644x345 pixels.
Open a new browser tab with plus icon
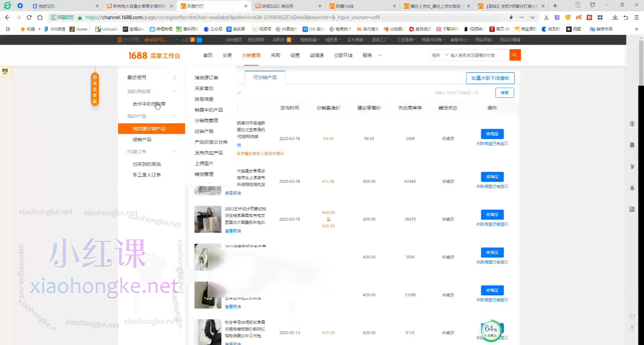click(x=555, y=6)
